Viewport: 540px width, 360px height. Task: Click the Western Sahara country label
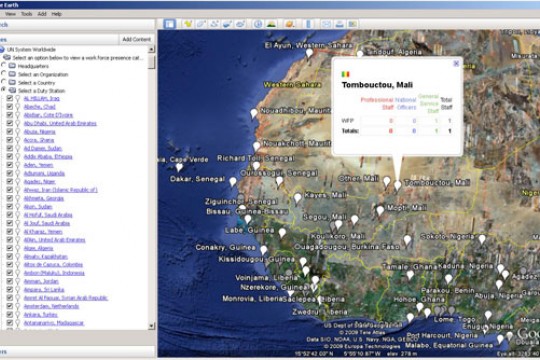[292, 85]
